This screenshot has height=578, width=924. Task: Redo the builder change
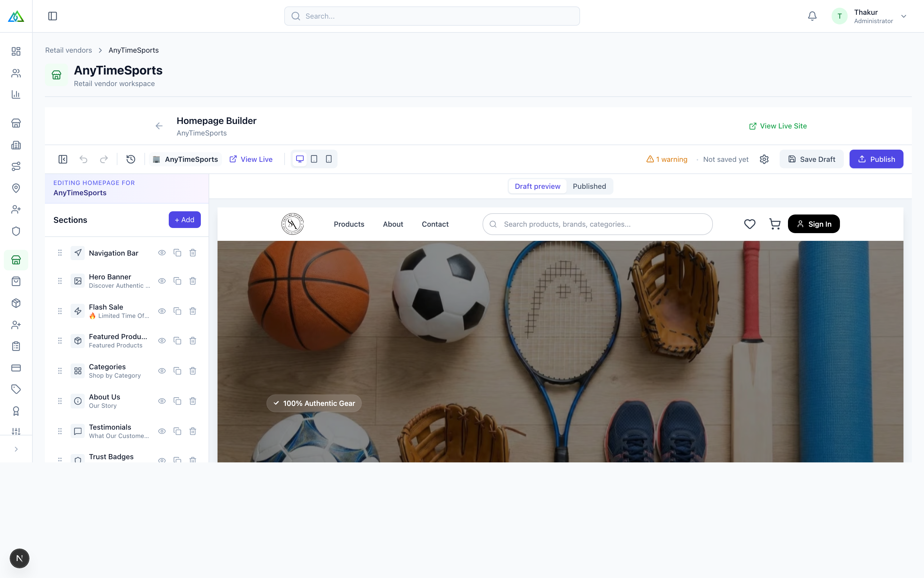[x=104, y=159]
